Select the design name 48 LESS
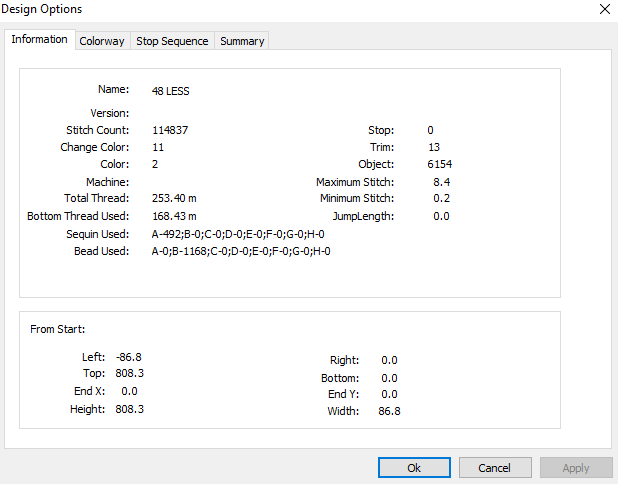The height and width of the screenshot is (484, 618). click(171, 91)
